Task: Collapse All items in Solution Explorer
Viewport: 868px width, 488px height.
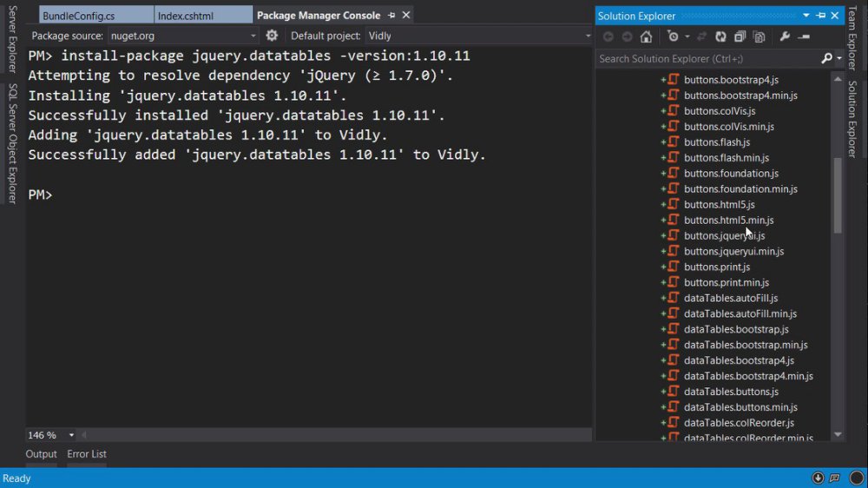Action: 740,36
